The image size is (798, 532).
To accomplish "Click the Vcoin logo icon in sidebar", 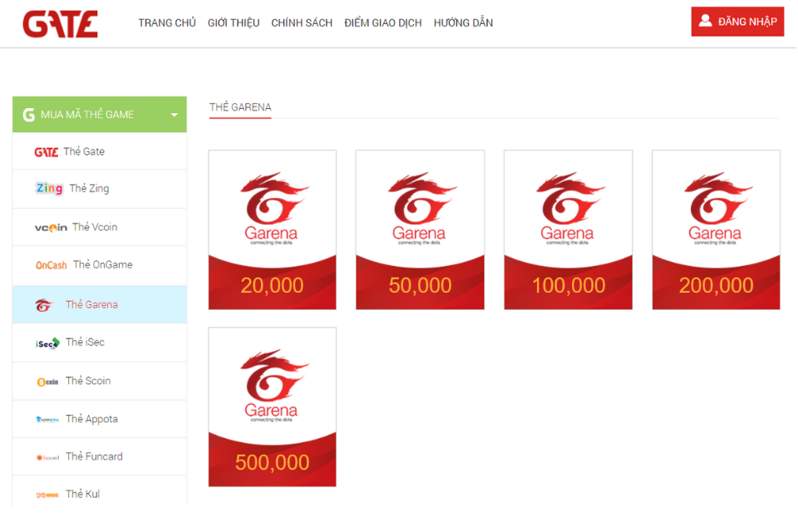I will click(x=51, y=228).
